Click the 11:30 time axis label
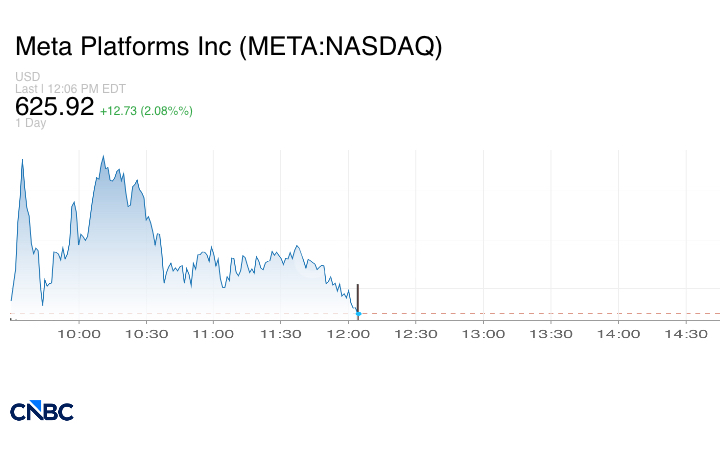 click(x=281, y=334)
